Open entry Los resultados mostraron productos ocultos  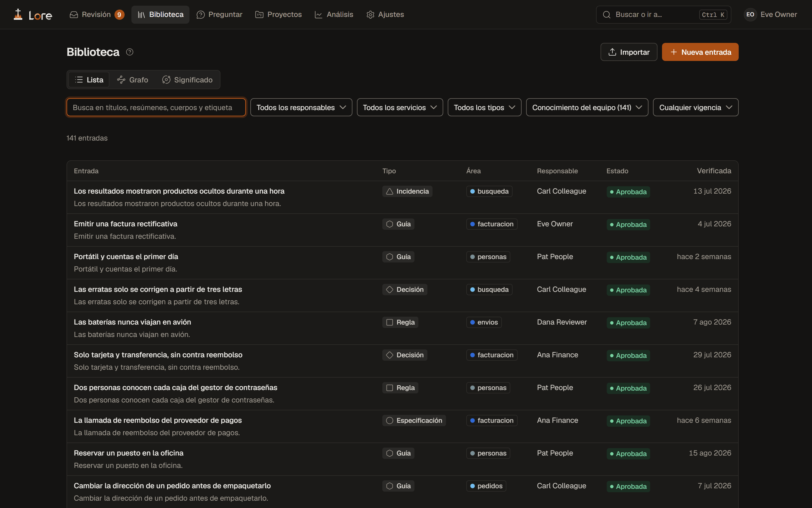pos(179,191)
